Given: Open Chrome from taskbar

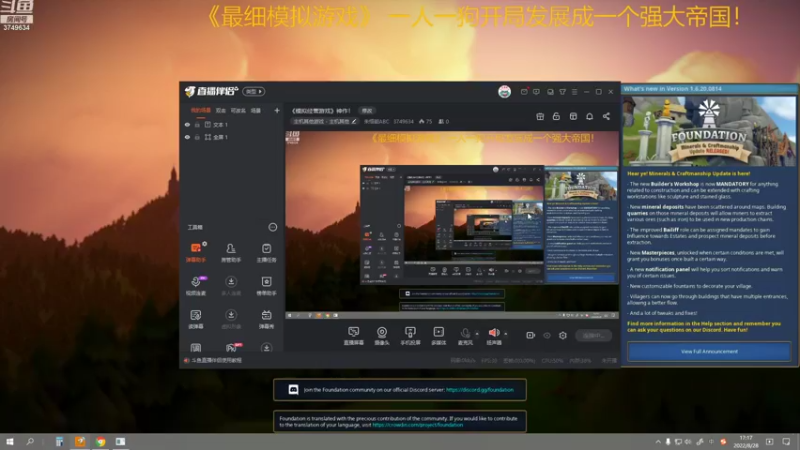Looking at the screenshot, I should pyautogui.click(x=101, y=442).
